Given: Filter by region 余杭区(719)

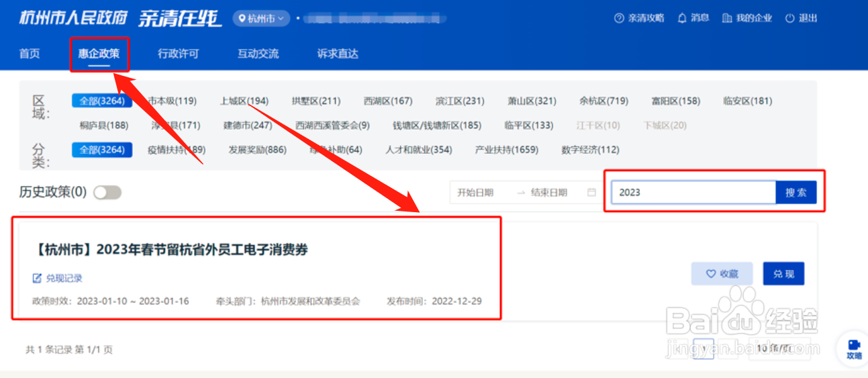Looking at the screenshot, I should pos(604,101).
